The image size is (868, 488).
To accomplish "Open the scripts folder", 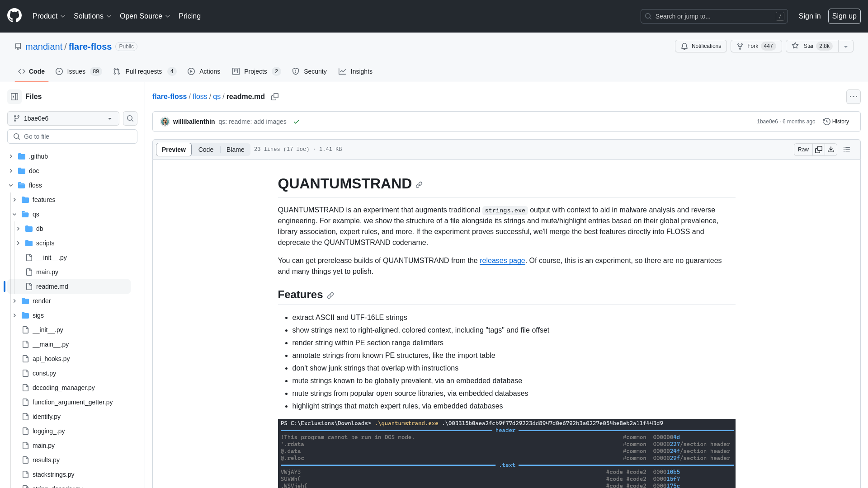I will coord(45,243).
